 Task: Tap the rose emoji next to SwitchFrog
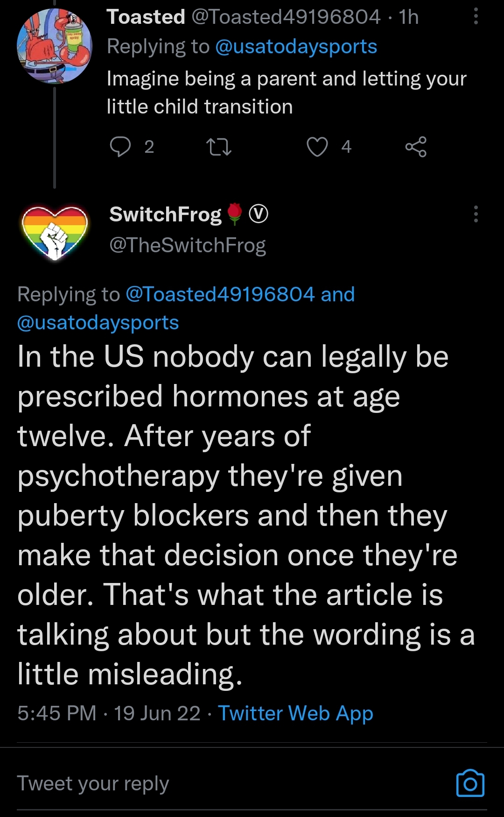(235, 214)
